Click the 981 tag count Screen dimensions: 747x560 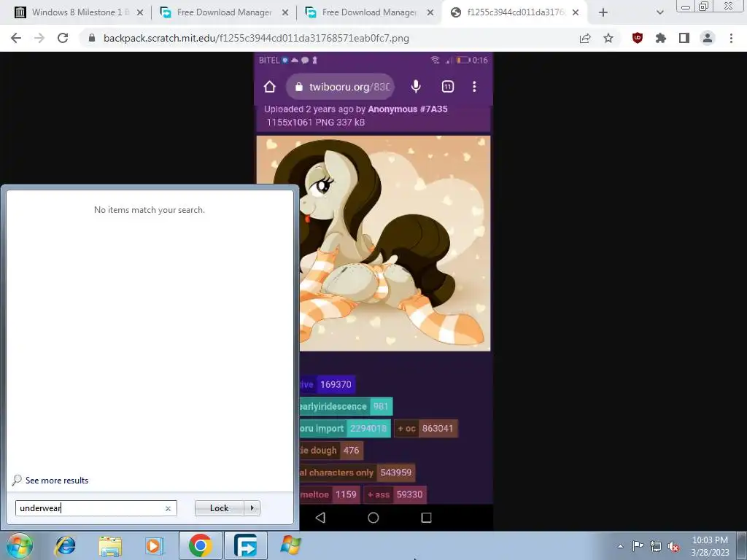[x=381, y=406]
